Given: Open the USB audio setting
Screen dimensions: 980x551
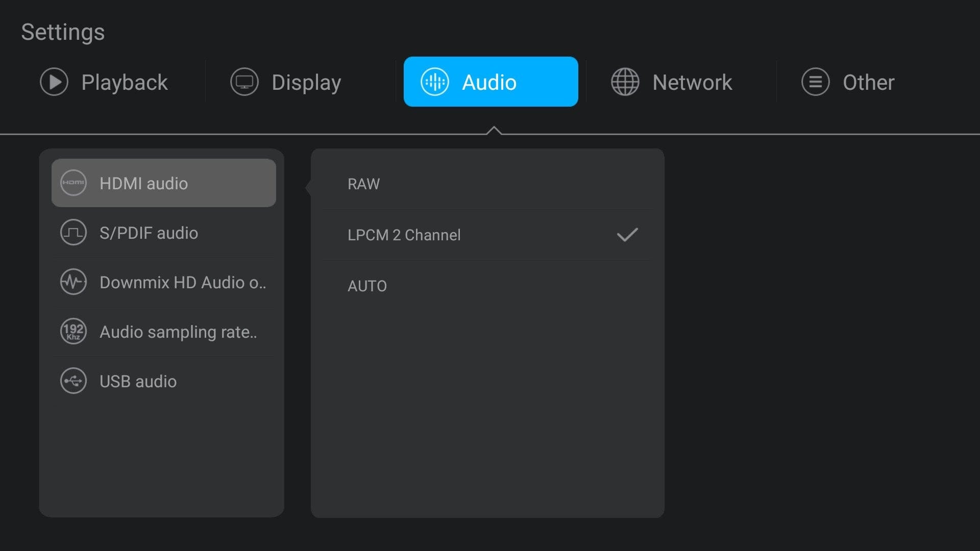Looking at the screenshot, I should [138, 382].
